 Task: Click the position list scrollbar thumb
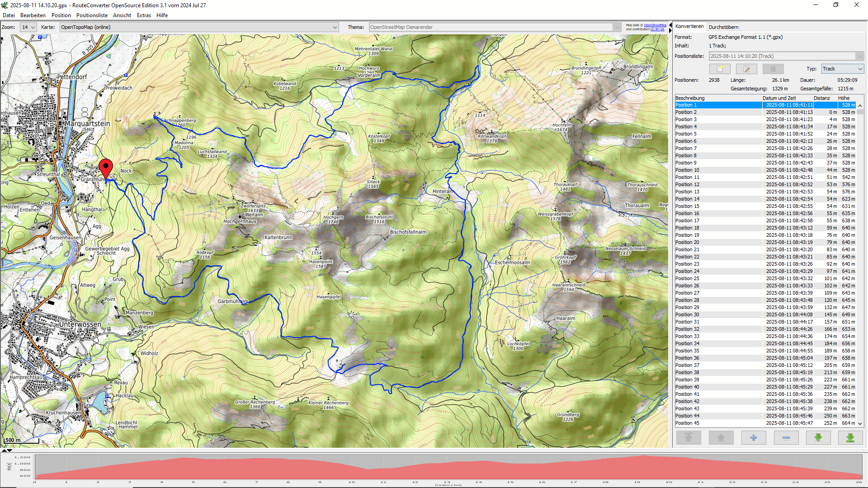click(x=860, y=112)
